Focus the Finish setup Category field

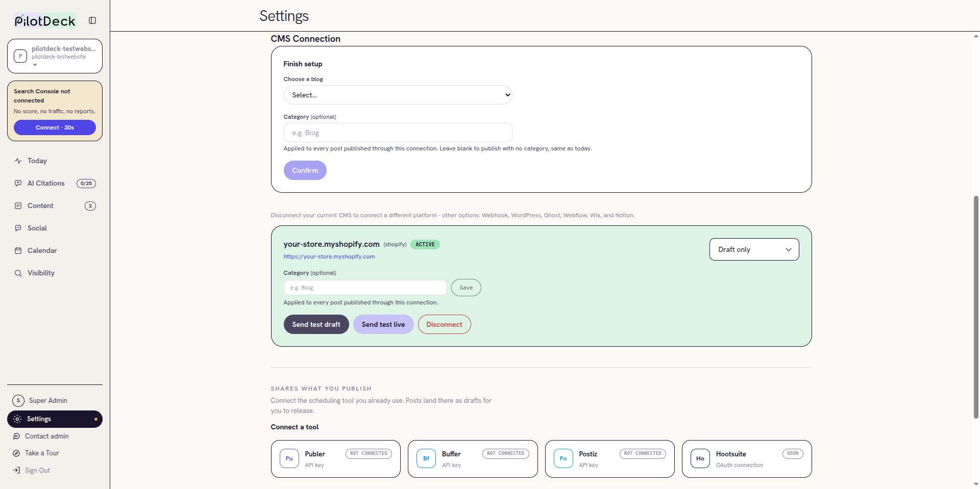[398, 133]
